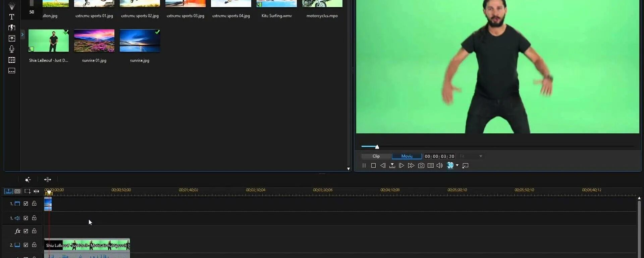Click the seek-by unit icon

(392, 166)
